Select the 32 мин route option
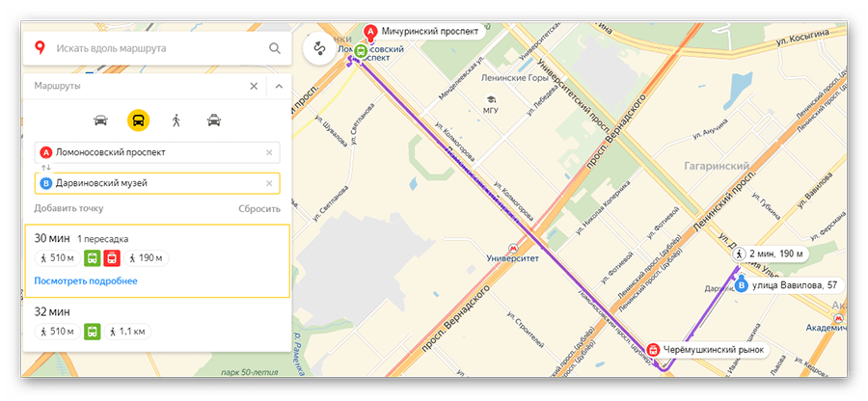Viewport: 868px width, 401px height. 157,325
